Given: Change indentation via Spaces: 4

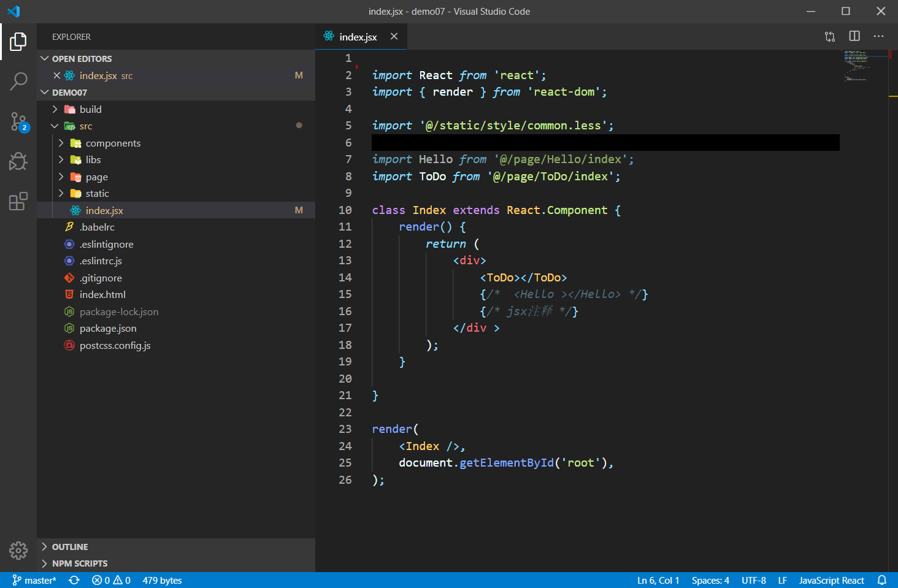Looking at the screenshot, I should coord(710,580).
